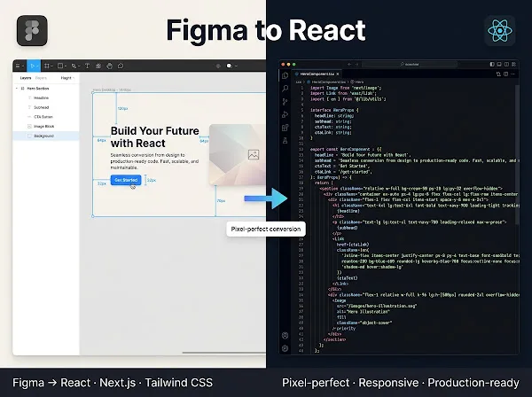Go forward with VS Code navigation arrow
This screenshot has width=532, height=397.
pyautogui.click(x=356, y=64)
